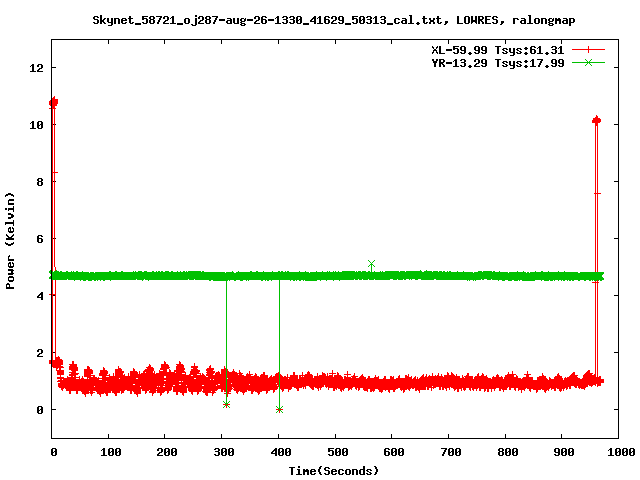Click the red spike peak near 960 seconds

point(596,120)
